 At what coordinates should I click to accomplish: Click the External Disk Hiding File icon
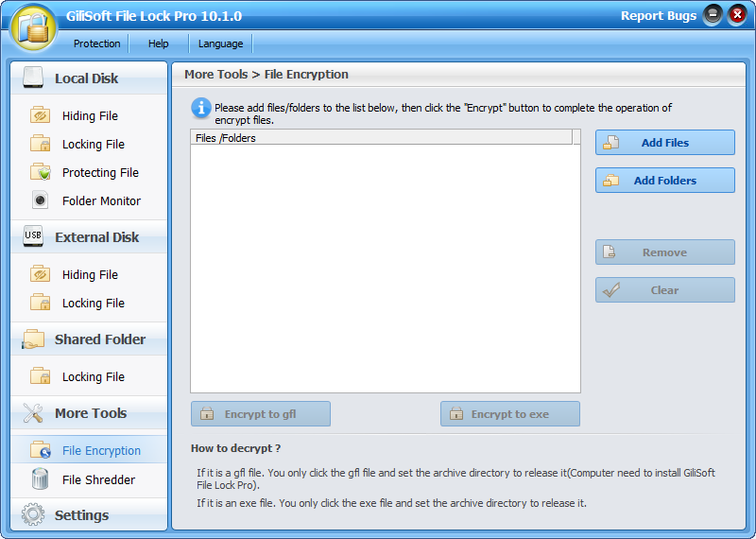point(40,274)
